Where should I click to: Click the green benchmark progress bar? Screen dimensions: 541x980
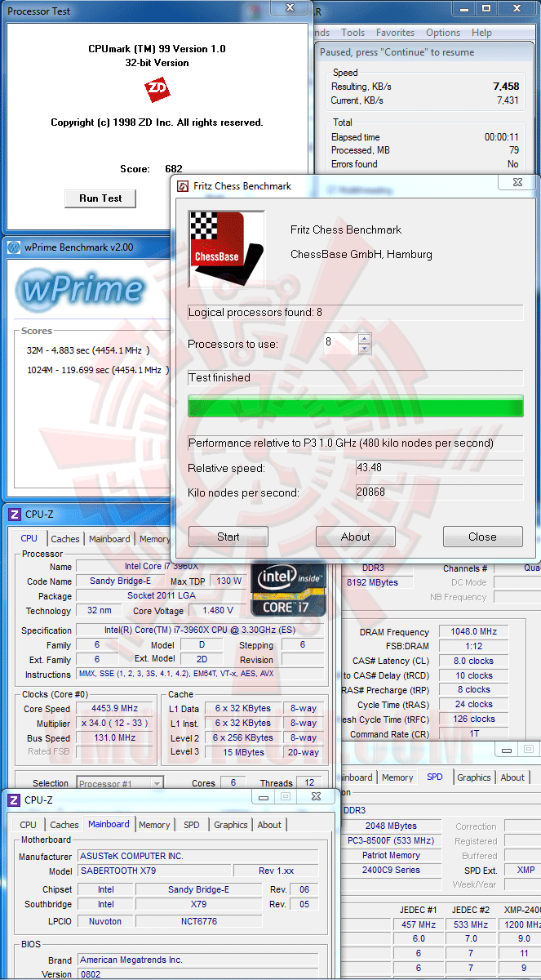pyautogui.click(x=356, y=406)
